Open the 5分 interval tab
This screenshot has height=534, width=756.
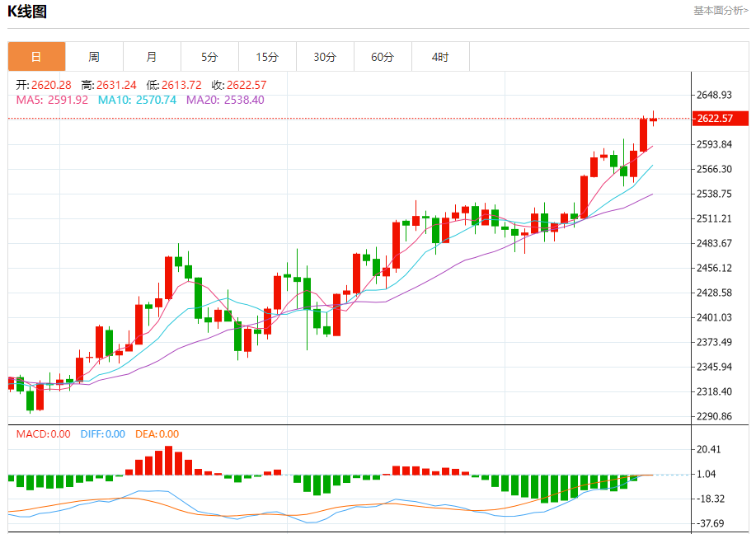209,57
